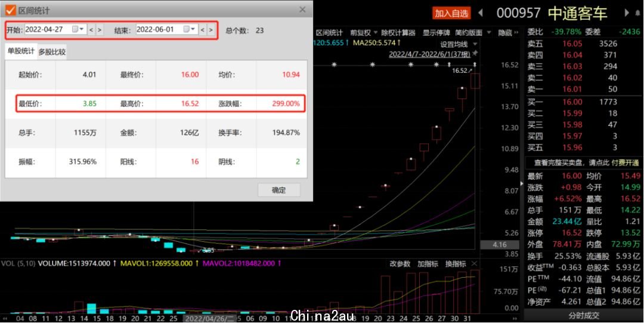Click the 最高价 value 16.52 in dialog
Image resolution: width=644 pixels, height=323 pixels.
coord(190,104)
